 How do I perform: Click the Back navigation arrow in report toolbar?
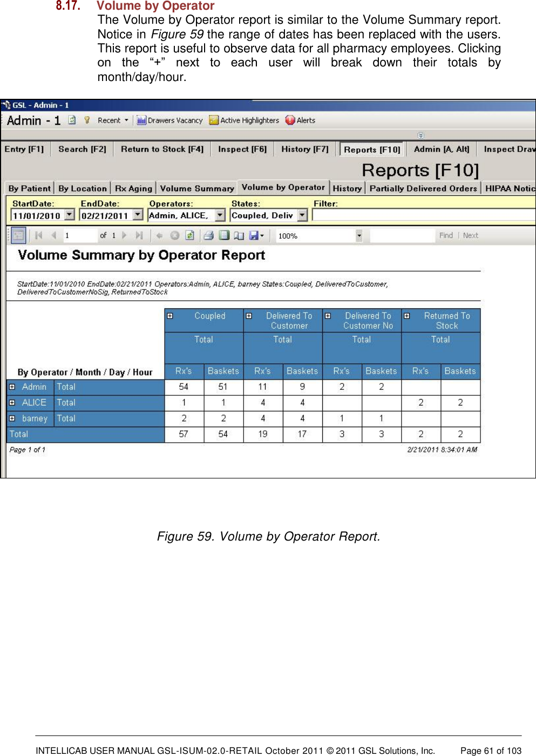click(160, 235)
